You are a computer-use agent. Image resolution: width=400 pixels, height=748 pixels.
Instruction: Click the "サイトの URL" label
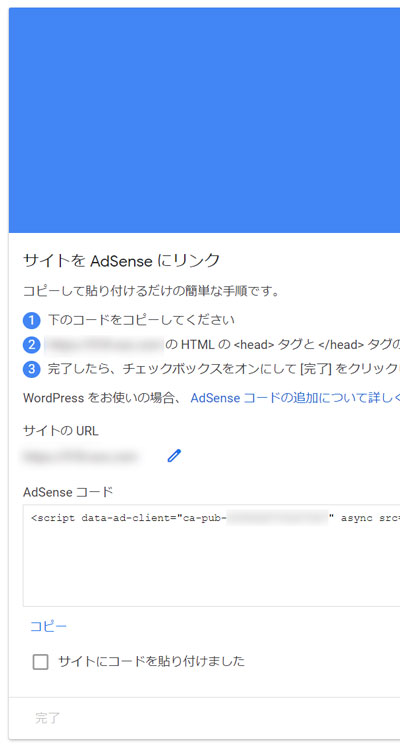tap(61, 431)
